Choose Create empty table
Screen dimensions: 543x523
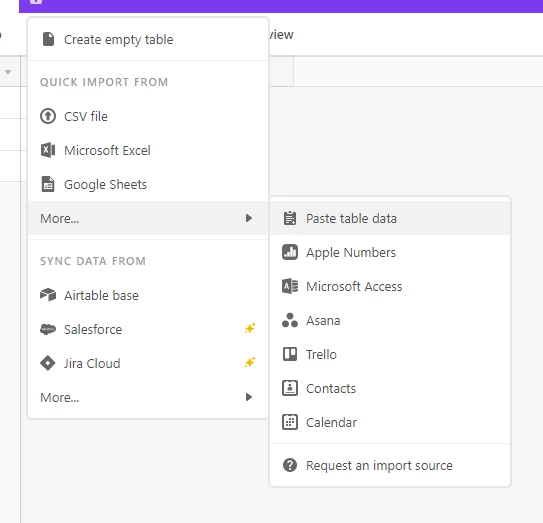(148, 39)
